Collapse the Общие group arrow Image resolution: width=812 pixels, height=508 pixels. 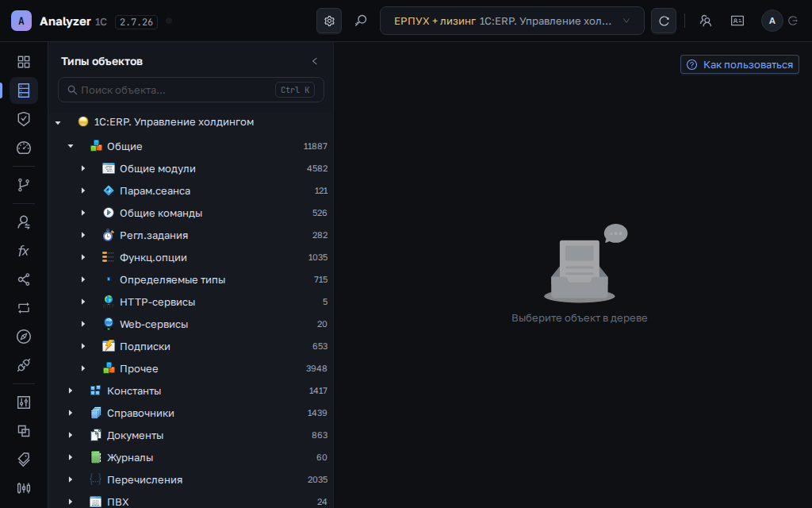[71, 146]
